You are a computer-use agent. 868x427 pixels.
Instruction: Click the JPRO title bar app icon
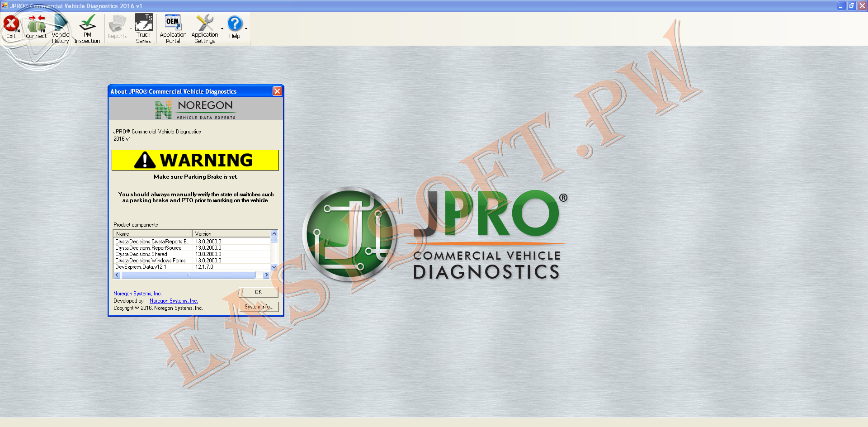[x=5, y=6]
